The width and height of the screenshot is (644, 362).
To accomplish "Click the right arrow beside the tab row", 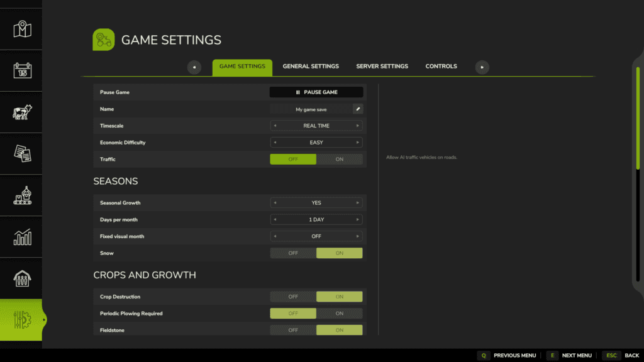I will 482,67.
